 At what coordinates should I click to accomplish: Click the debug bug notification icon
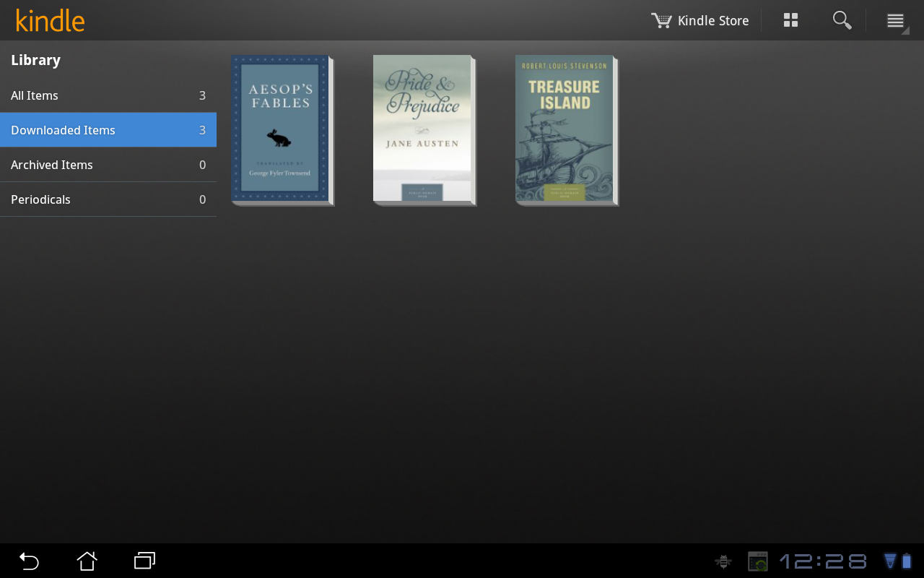(x=723, y=561)
